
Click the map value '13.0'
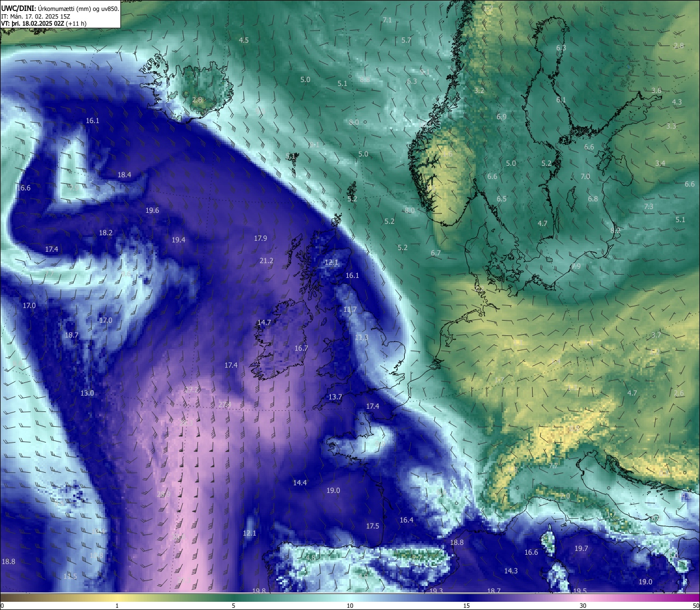tap(87, 393)
